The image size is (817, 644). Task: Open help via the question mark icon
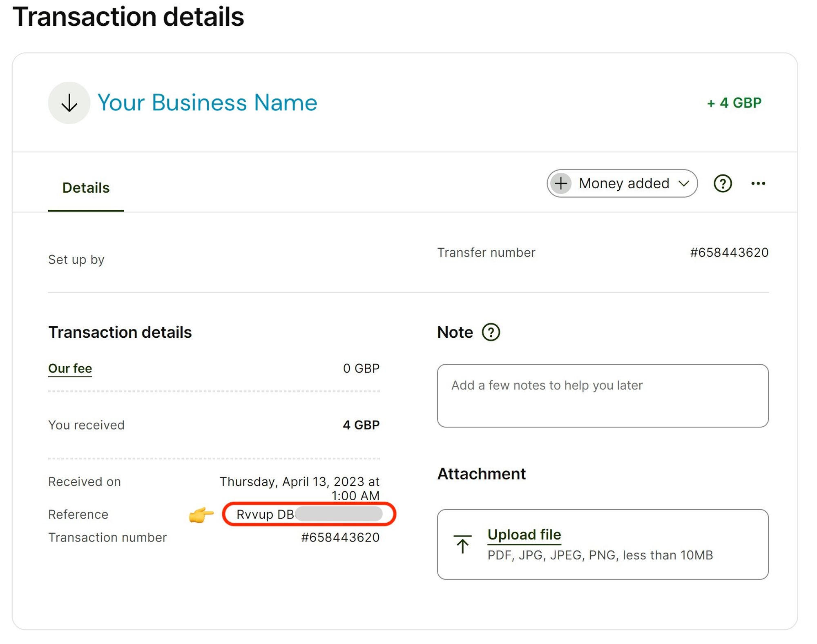[722, 183]
